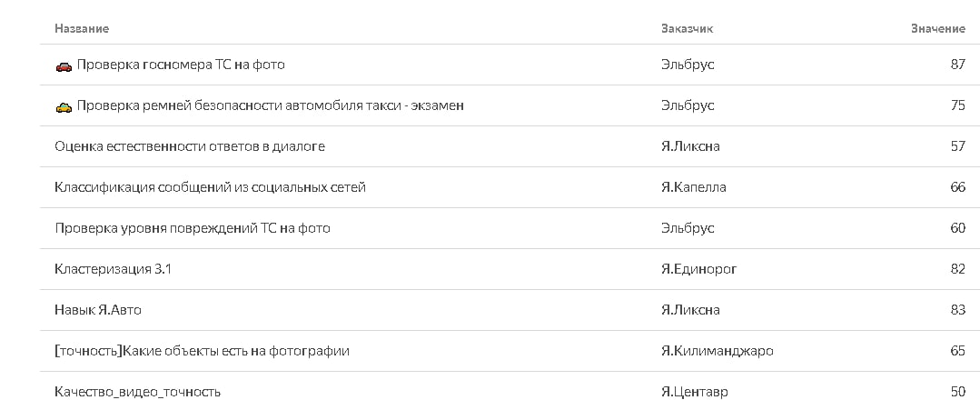Screen dimensions: 980x410
Task: Click the yellow taxi icon
Action: pyautogui.click(x=64, y=107)
